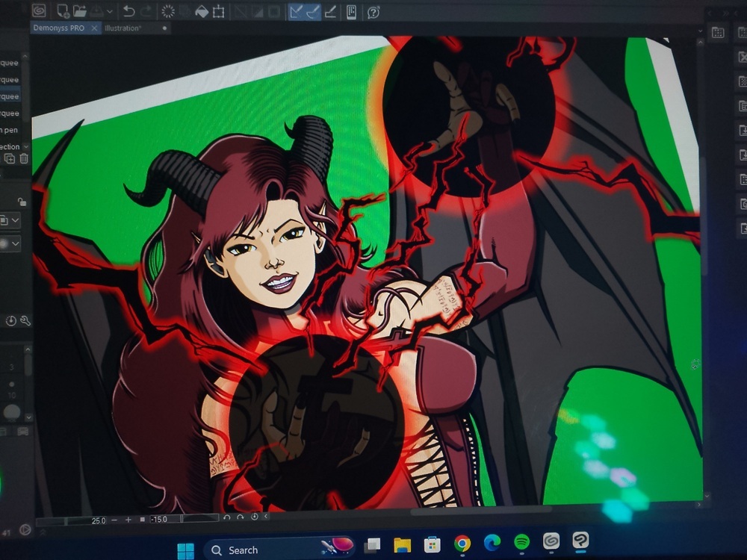The image size is (747, 560).
Task: Click the Windows Start button
Action: tap(185, 550)
